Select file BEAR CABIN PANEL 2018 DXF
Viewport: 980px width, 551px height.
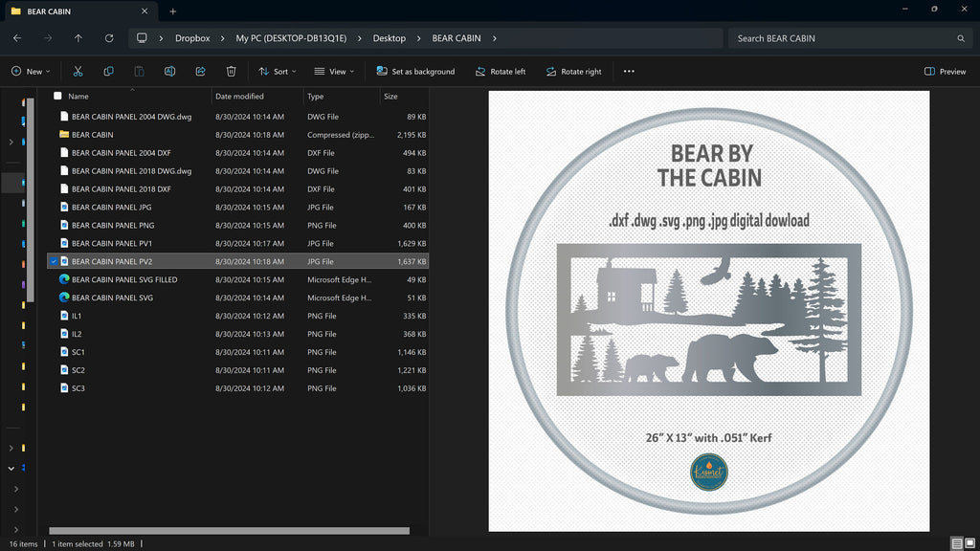click(237, 188)
